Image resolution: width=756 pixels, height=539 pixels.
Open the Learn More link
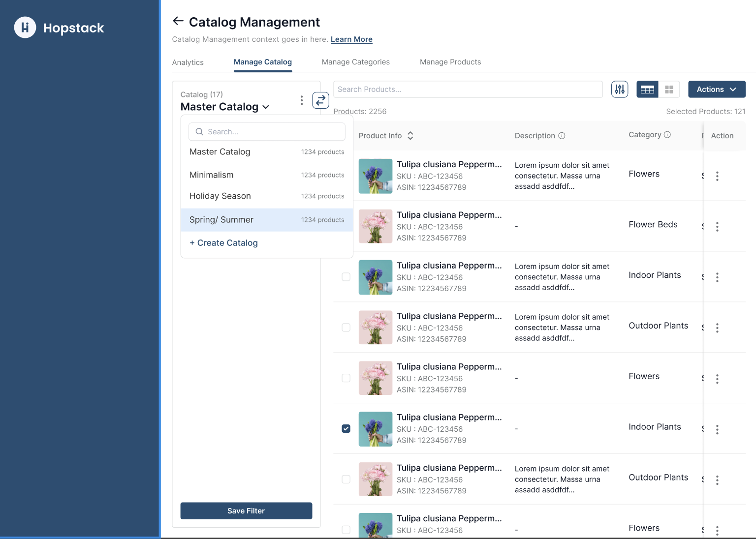pyautogui.click(x=351, y=39)
